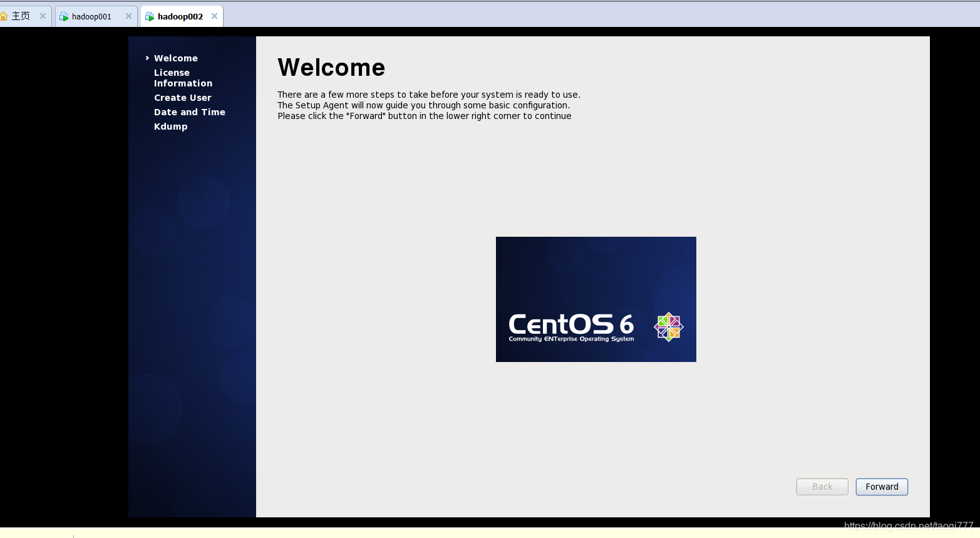980x538 pixels.
Task: Click the home icon on 主页 tab
Action: tap(3, 16)
